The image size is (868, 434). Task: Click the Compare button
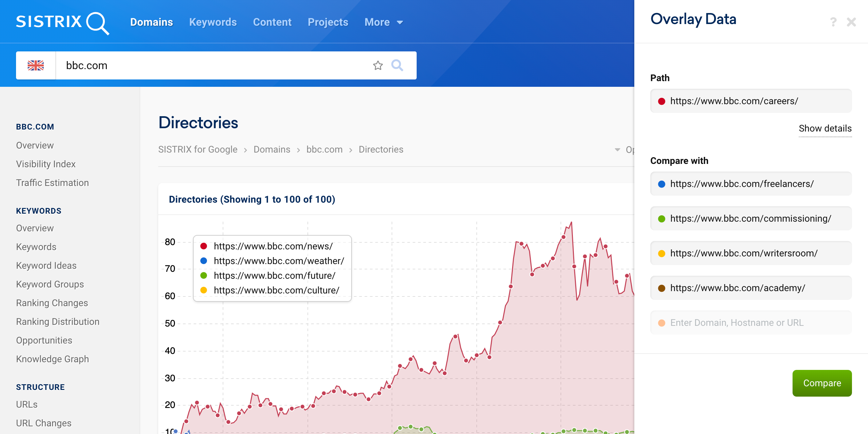pos(822,383)
